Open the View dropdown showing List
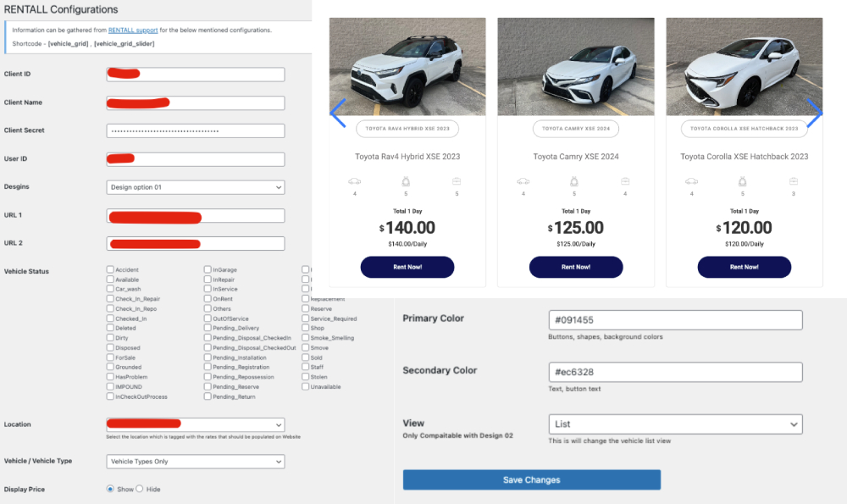This screenshot has width=847, height=504. 675,424
